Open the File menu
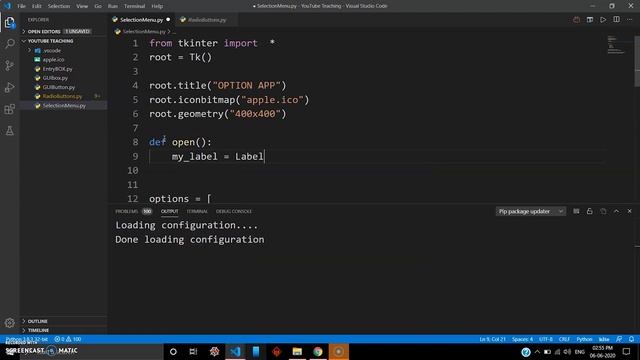 (21, 6)
